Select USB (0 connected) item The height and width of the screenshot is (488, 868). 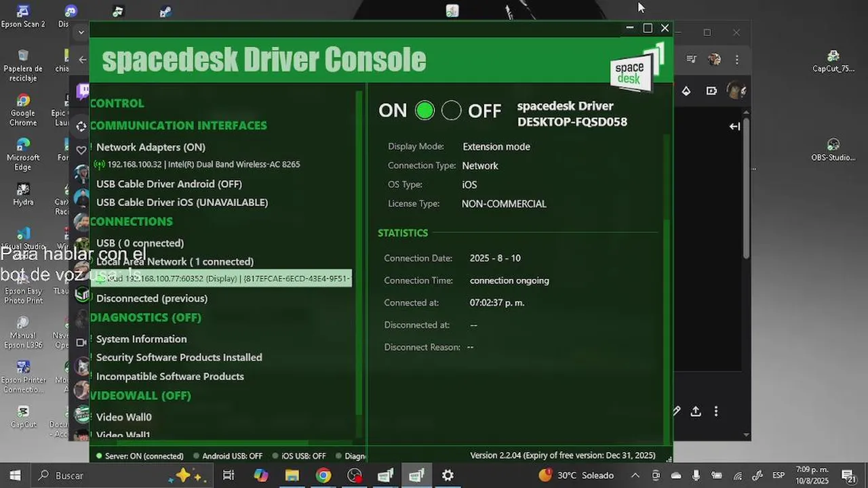click(x=140, y=243)
